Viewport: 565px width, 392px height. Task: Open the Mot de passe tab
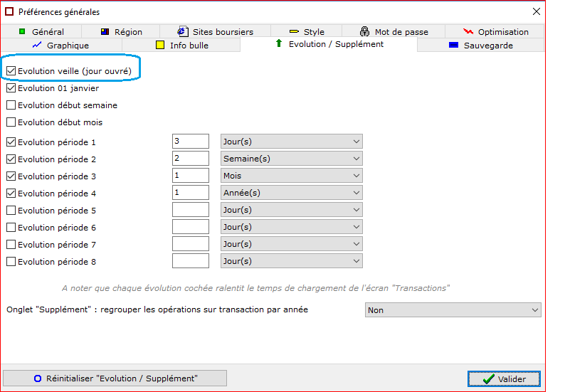[x=394, y=32]
